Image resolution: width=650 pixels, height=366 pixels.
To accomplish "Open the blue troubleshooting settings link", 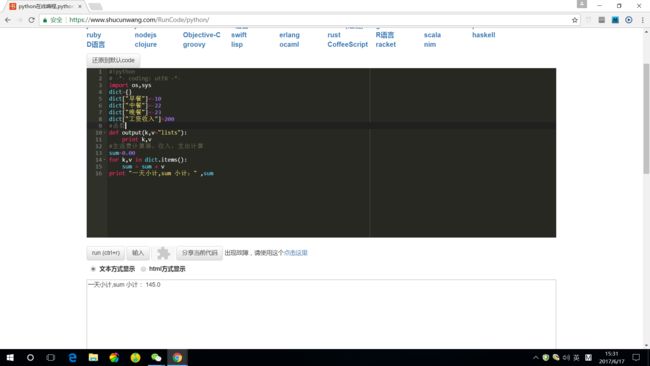I will [x=296, y=253].
